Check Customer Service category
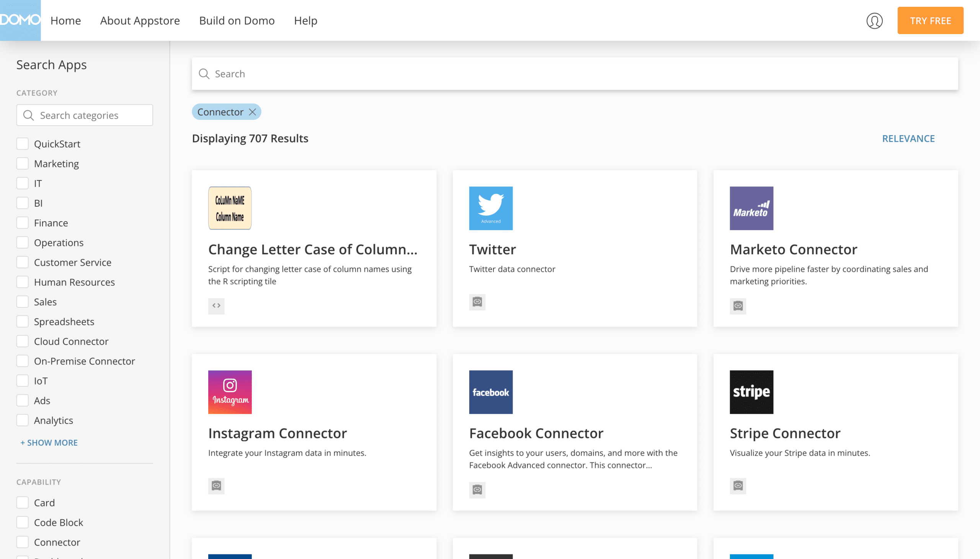 click(x=22, y=262)
